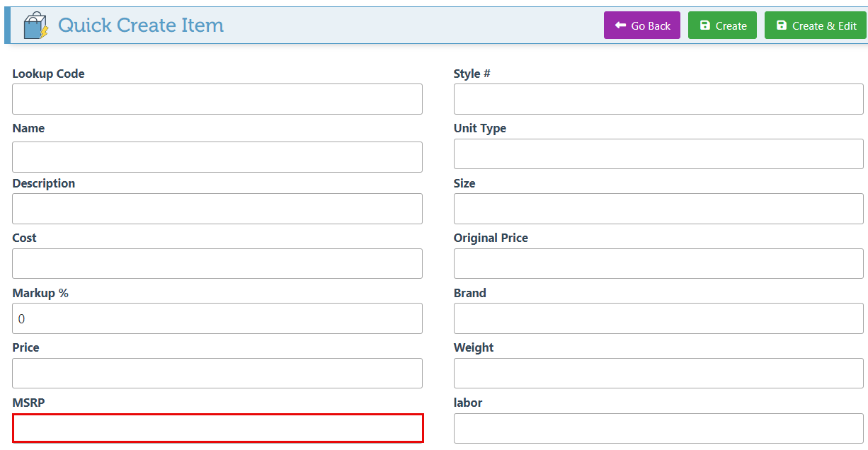The height and width of the screenshot is (450, 868).
Task: Focus the Markup % field
Action: pos(217,318)
